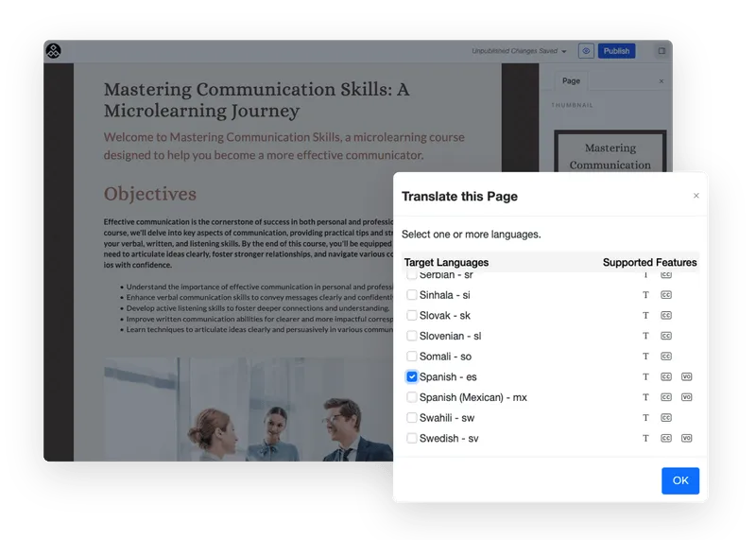Image resolution: width=756 pixels, height=540 pixels.
Task: Click the app logo icon in top-left
Action: 54,51
